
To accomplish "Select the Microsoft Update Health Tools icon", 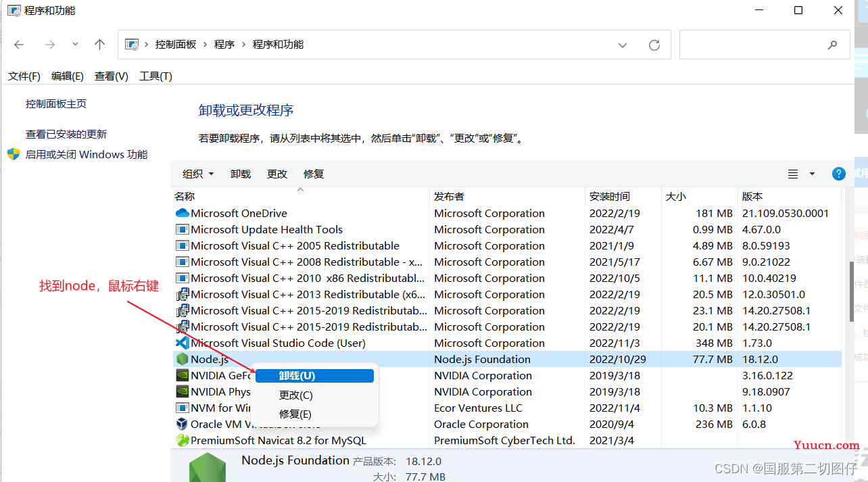I will coord(182,229).
